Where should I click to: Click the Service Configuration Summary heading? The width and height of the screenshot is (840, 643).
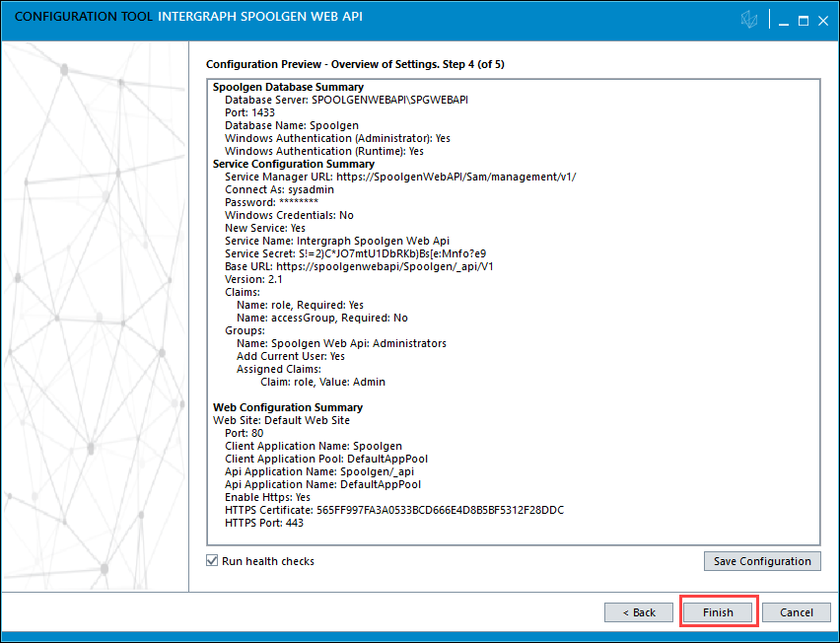[x=294, y=165]
